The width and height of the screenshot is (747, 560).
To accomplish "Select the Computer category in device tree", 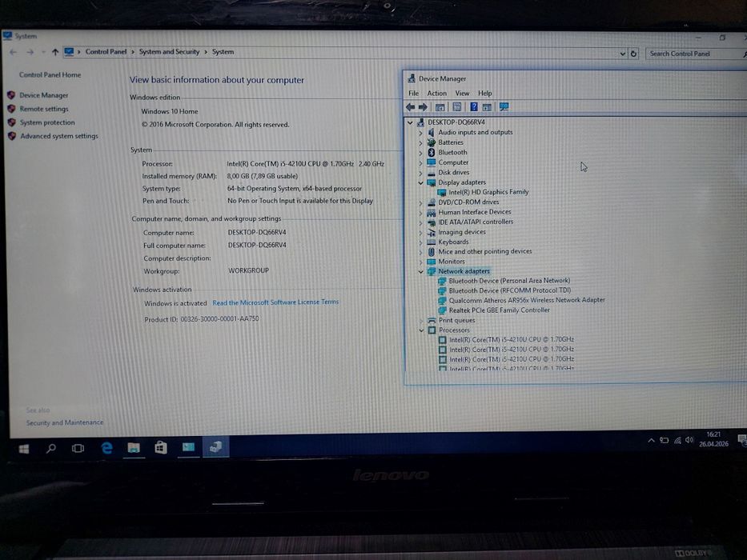I will [453, 162].
